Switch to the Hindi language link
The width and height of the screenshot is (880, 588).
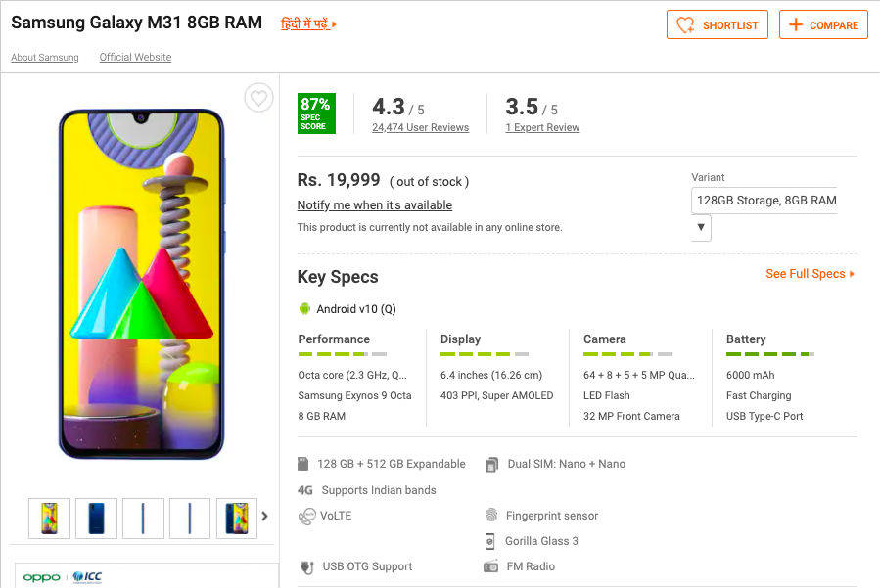click(x=307, y=23)
